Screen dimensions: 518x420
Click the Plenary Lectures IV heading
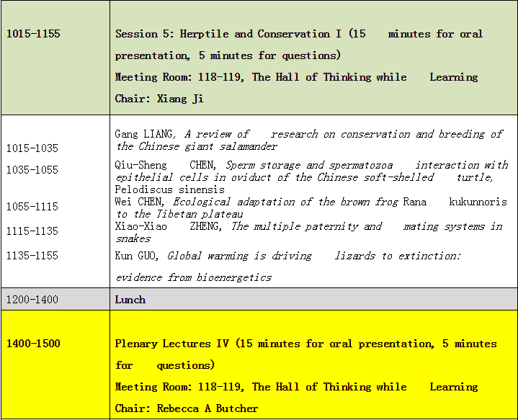click(x=305, y=344)
